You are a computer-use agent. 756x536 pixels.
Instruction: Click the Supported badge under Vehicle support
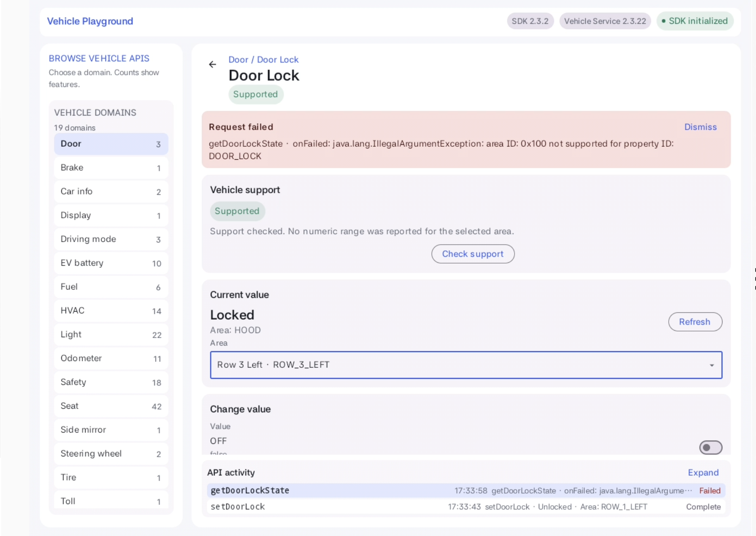point(237,211)
